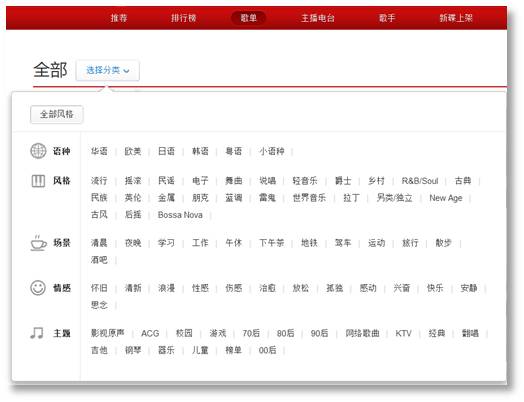Click the piano keys icon beside 风格
524x402 pixels.
pyautogui.click(x=38, y=181)
